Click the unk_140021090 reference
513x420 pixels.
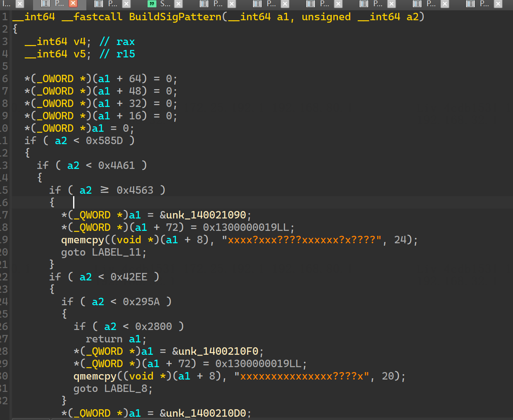coord(206,215)
